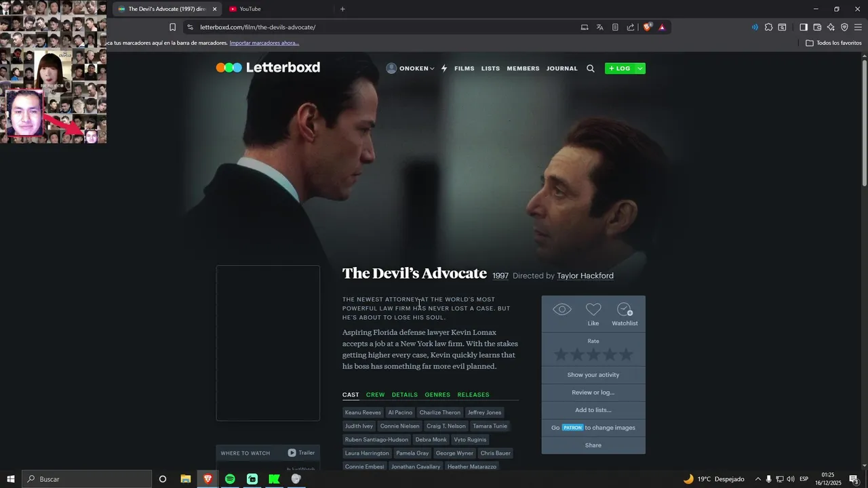Screen dimensions: 868x488
Task: Open the Brave Wallet icon
Action: [817, 27]
